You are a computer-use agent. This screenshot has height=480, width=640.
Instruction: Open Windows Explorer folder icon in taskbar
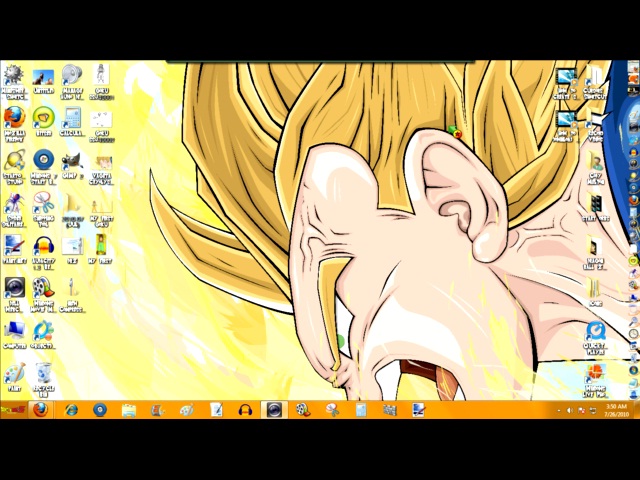coord(129,410)
